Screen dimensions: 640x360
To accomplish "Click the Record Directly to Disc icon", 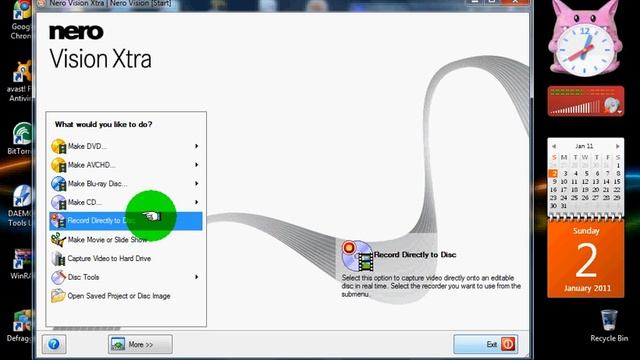I will 58,221.
